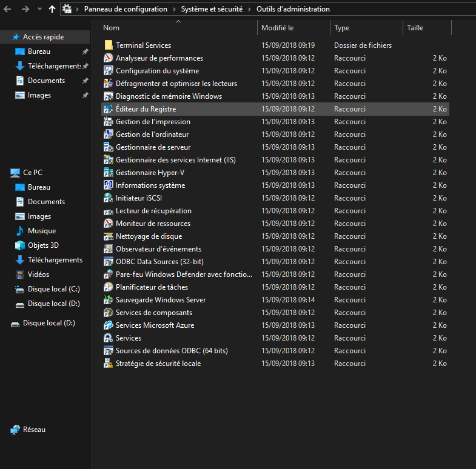Screen dimensions: 476x469
Task: Open Système et sécurité in the address bar
Action: coord(212,9)
